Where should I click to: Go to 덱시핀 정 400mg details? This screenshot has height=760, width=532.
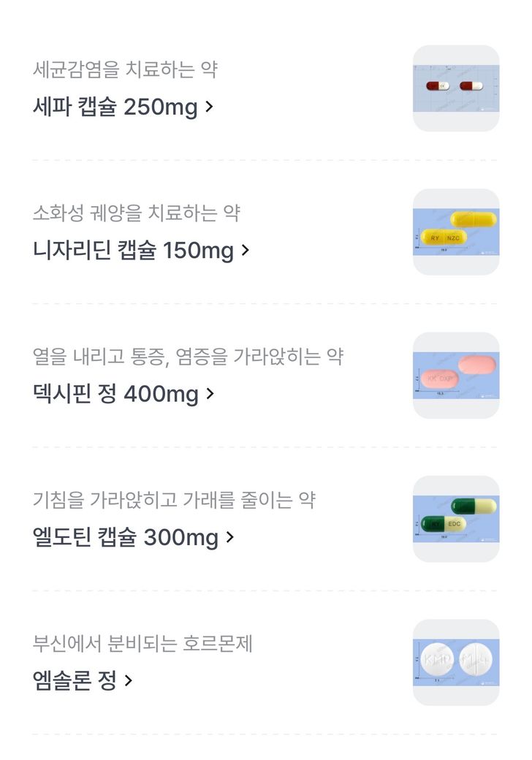[x=115, y=395]
